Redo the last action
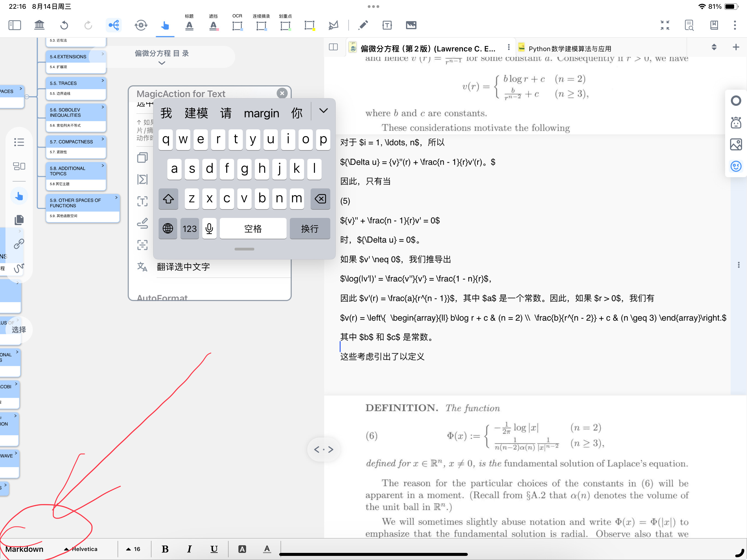The height and width of the screenshot is (560, 747). (88, 25)
